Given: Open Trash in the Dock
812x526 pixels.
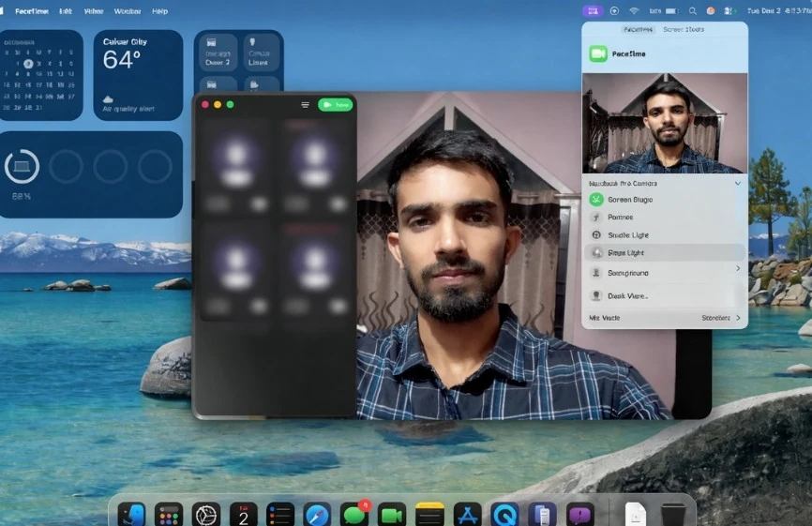Looking at the screenshot, I should click(x=673, y=515).
